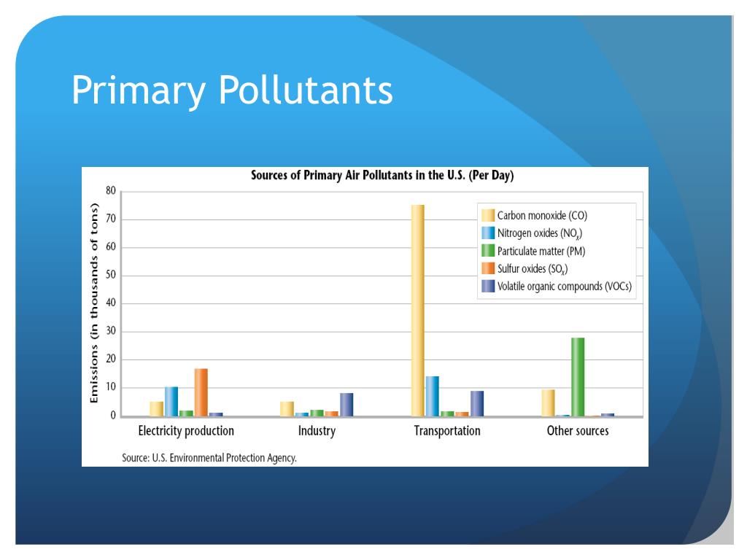Screen dimensions: 747x560
Task: Click the y-axis title 'Emissions (in thousands of tons)'
Action: (94, 303)
